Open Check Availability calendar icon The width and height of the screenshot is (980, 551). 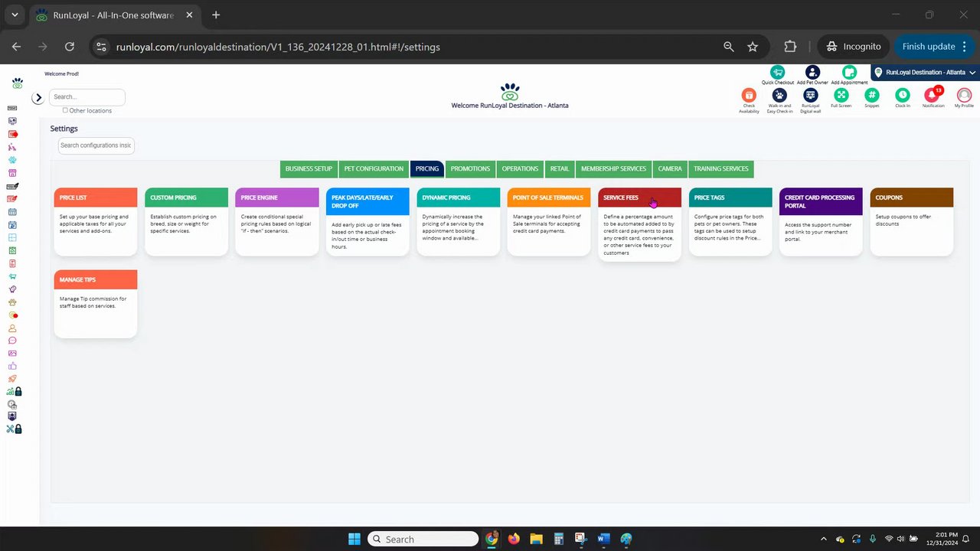(x=749, y=95)
